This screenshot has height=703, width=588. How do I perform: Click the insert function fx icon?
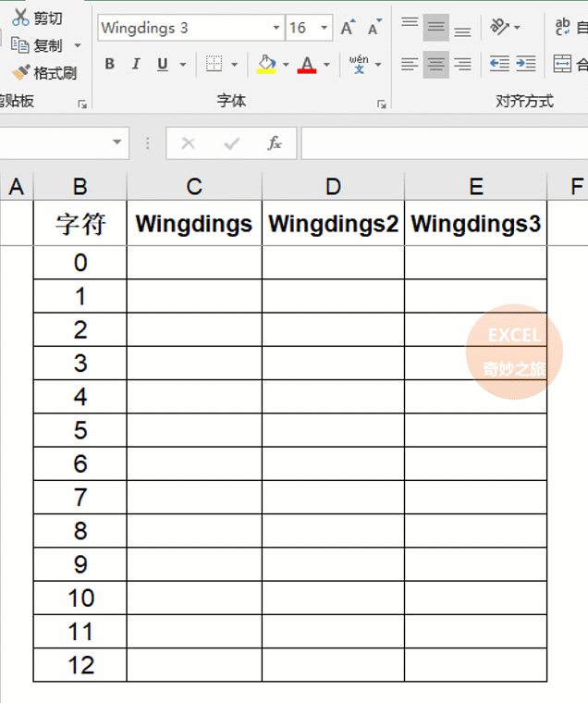275,143
